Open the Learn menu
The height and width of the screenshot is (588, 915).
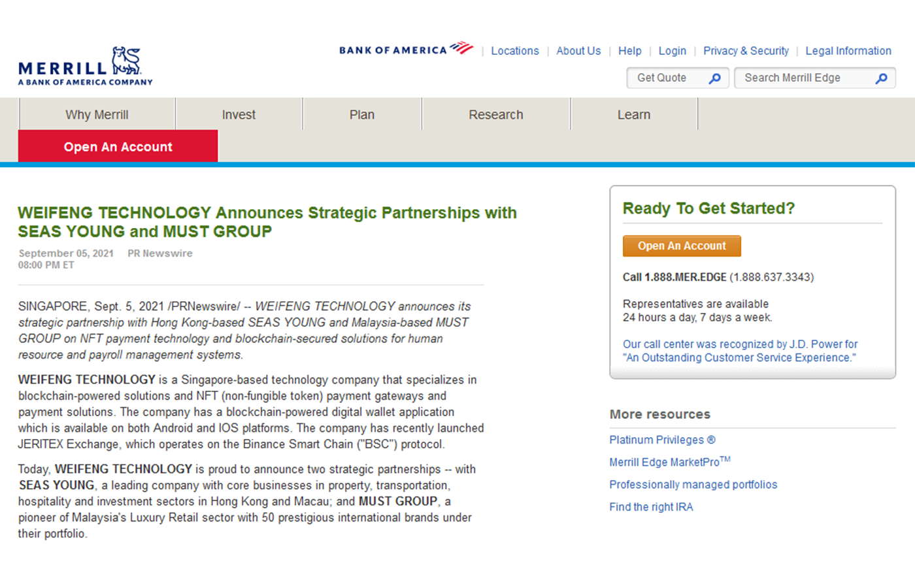634,114
